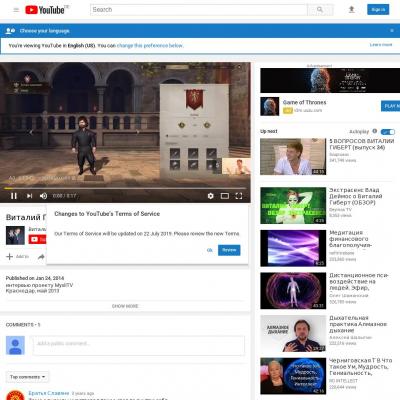Click the Add a public comment field
Image resolution: width=400 pixels, height=400 pixels.
(x=138, y=345)
